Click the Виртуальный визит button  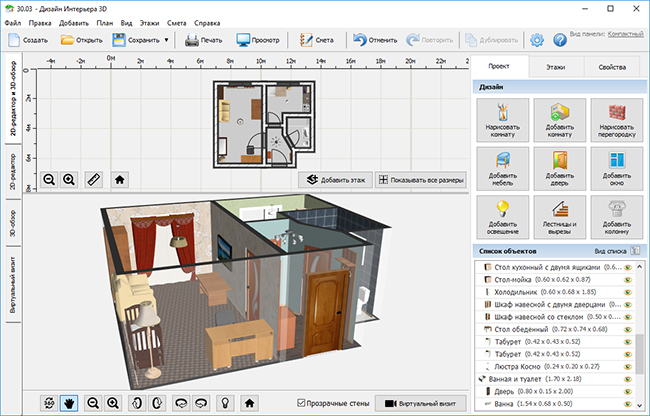click(418, 403)
